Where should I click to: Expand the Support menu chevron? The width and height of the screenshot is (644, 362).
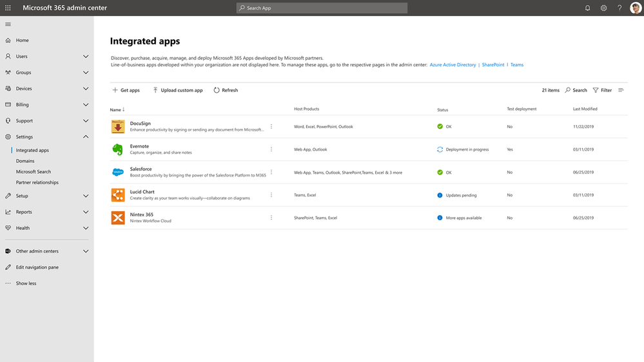point(86,120)
